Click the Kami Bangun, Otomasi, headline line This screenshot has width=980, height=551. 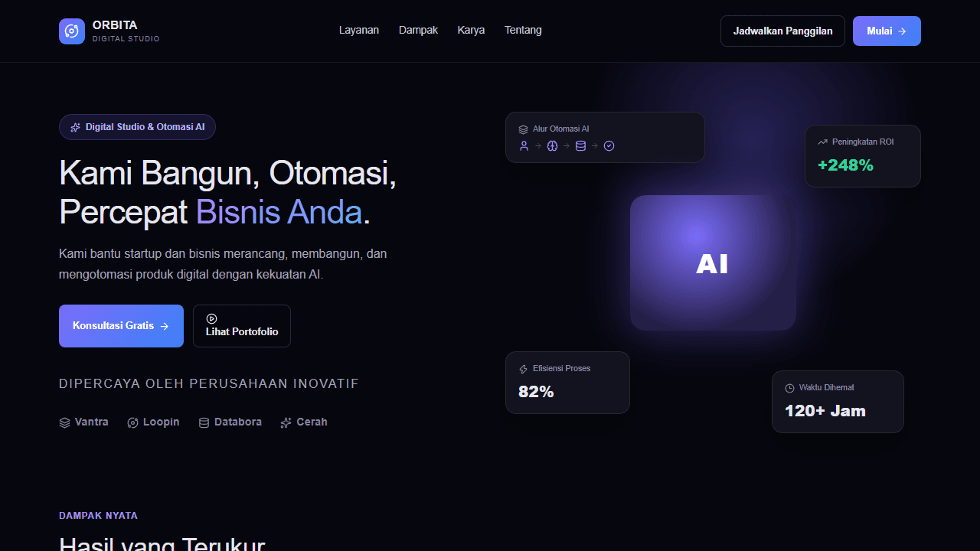pyautogui.click(x=227, y=173)
